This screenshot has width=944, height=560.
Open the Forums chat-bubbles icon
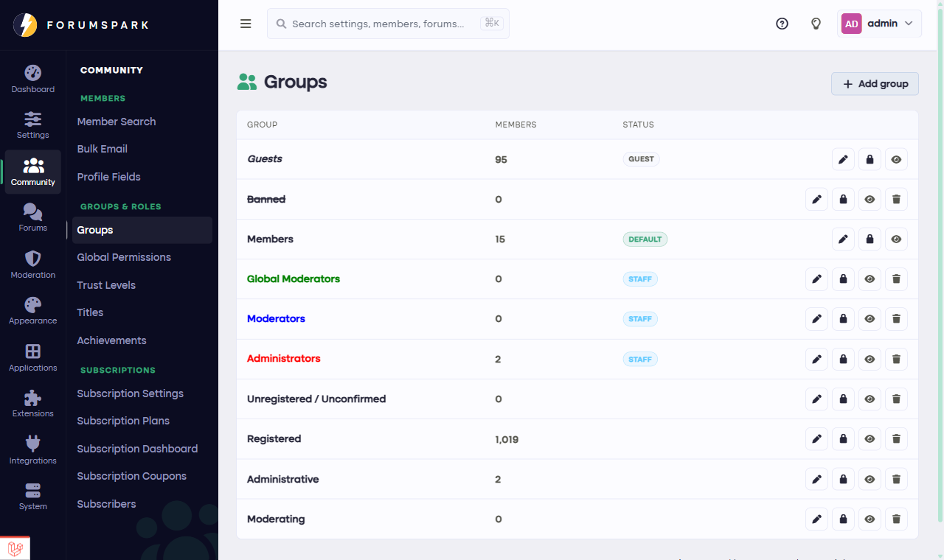click(33, 212)
